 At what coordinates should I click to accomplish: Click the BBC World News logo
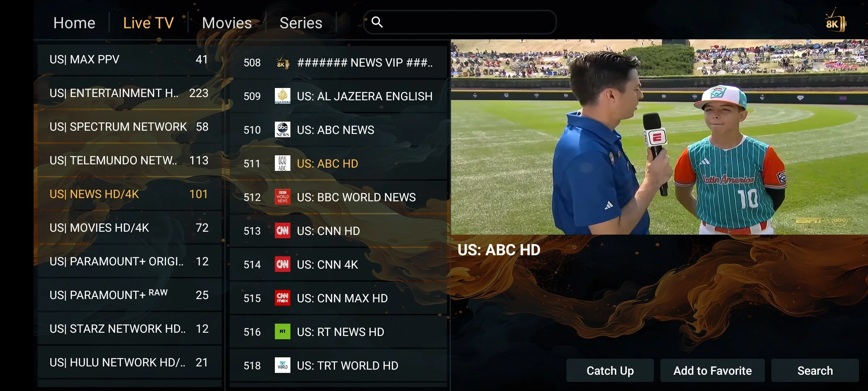point(282,197)
